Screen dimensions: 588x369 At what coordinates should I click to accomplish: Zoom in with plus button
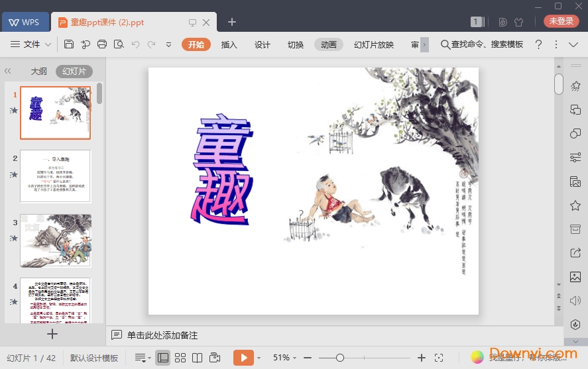coord(422,358)
